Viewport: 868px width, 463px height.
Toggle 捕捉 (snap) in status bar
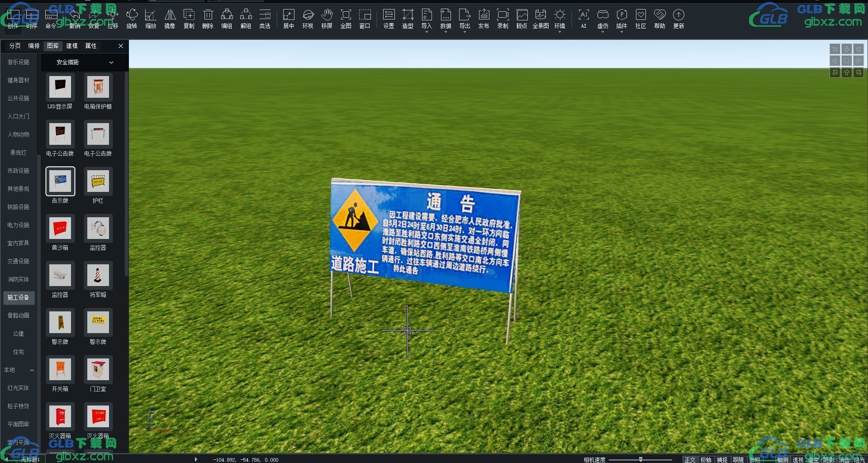[x=722, y=459]
